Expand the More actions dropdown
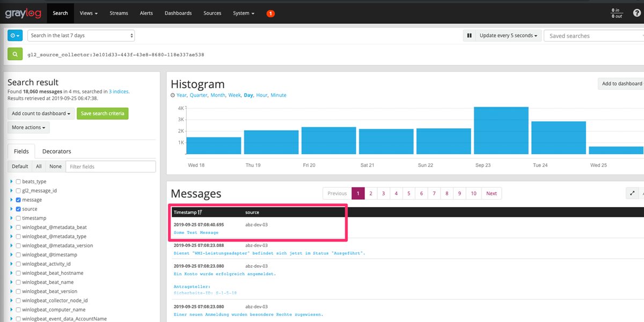 [x=28, y=127]
